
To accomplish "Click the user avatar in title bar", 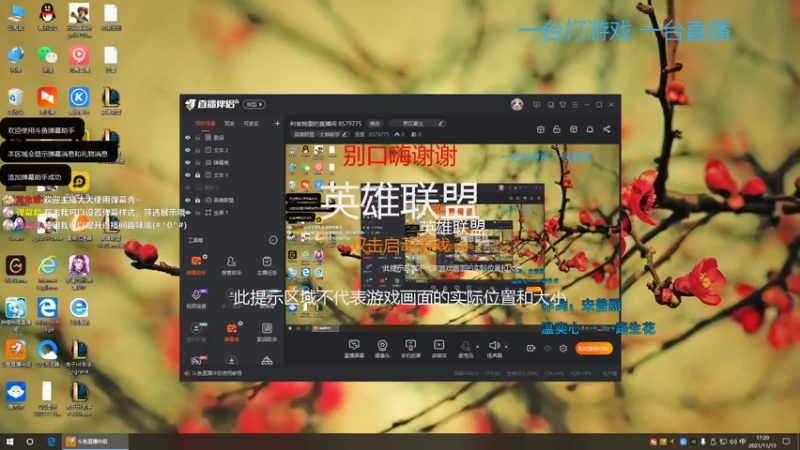I will [517, 105].
